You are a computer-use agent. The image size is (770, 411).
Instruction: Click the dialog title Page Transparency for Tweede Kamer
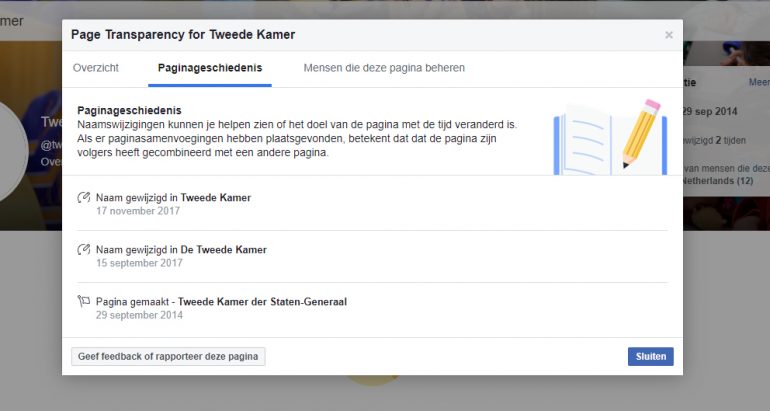pyautogui.click(x=183, y=35)
